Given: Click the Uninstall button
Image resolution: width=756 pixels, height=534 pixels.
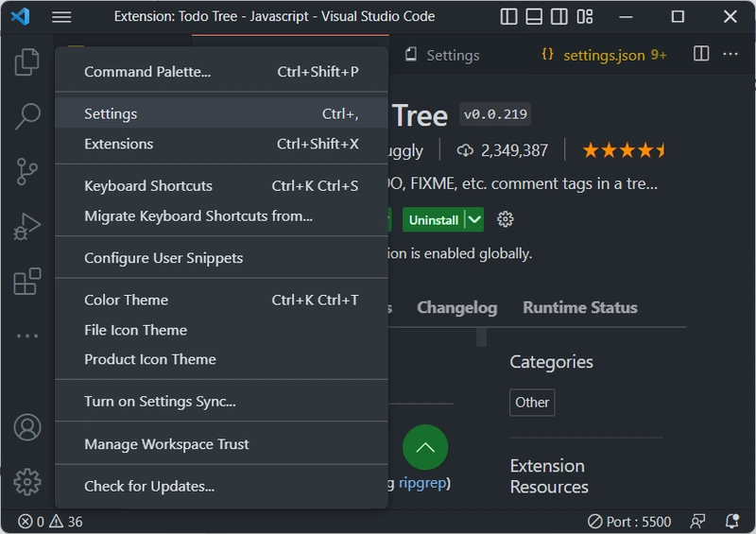Looking at the screenshot, I should click(x=434, y=219).
